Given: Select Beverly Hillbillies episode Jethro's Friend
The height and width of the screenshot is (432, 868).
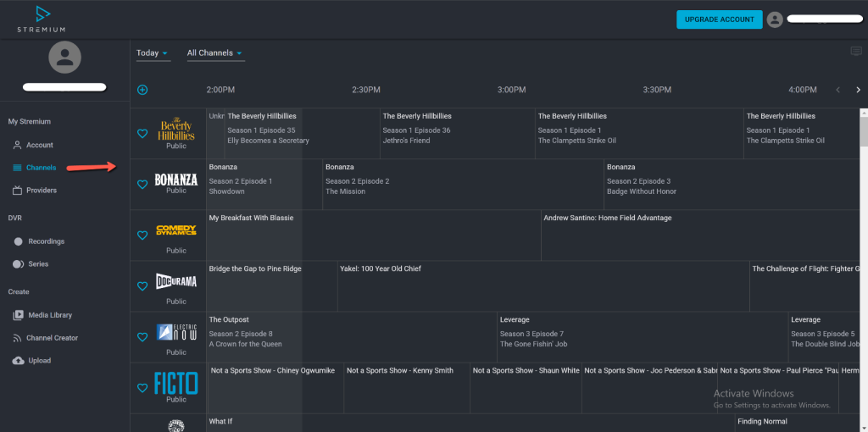Looking at the screenshot, I should tap(458, 133).
